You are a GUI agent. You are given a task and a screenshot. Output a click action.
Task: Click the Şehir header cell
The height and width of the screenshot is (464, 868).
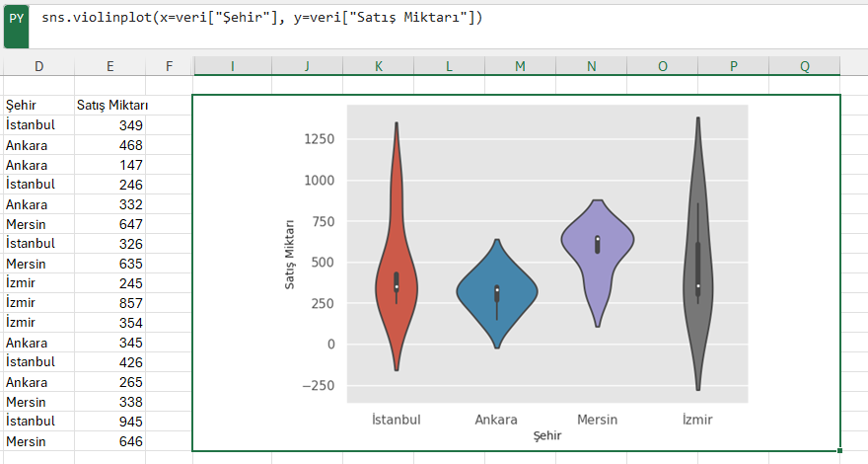click(38, 105)
